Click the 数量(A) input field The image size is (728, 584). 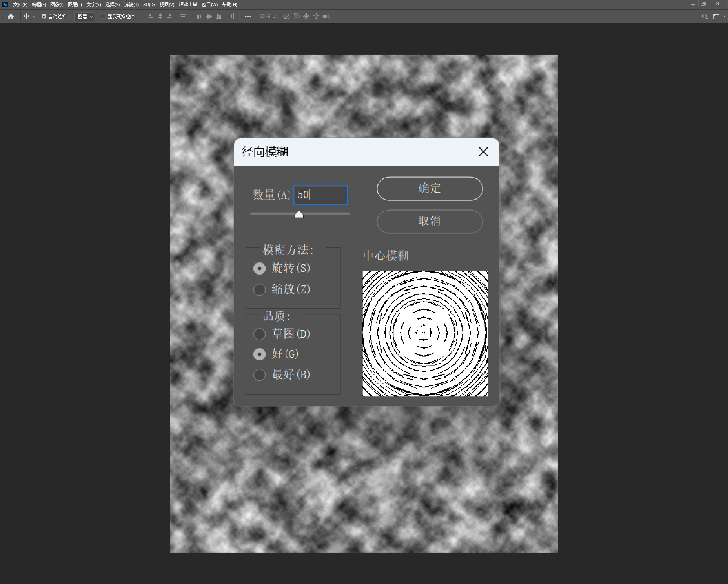(320, 195)
